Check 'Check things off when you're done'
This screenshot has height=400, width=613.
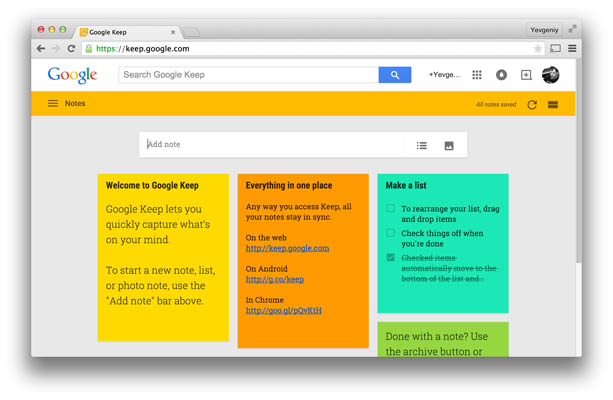[x=390, y=233]
